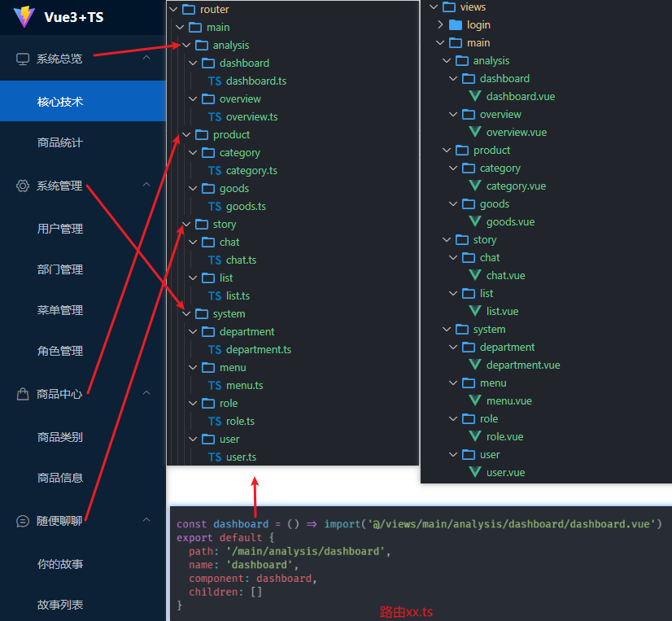Click the TS icon of user.ts

(215, 457)
